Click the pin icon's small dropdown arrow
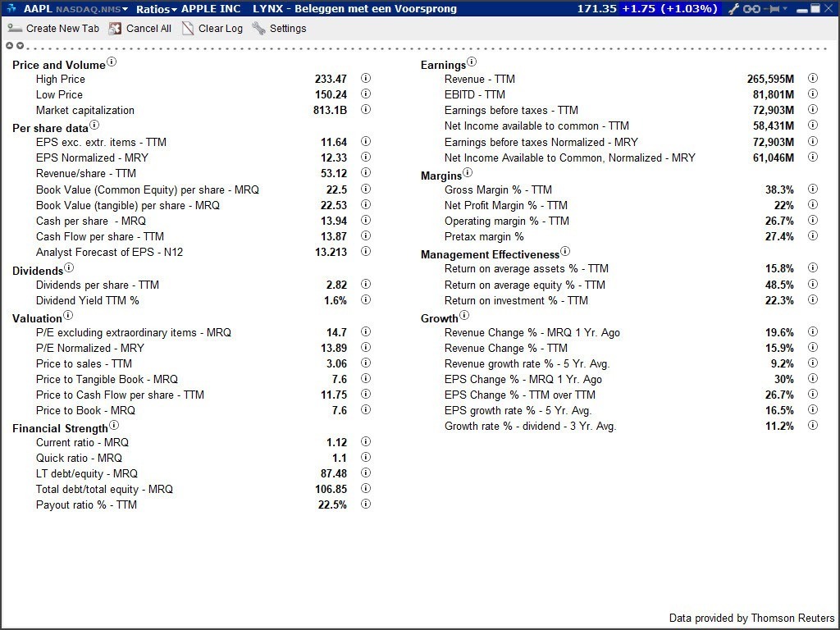Screen dimensions: 840x630 [785, 8]
